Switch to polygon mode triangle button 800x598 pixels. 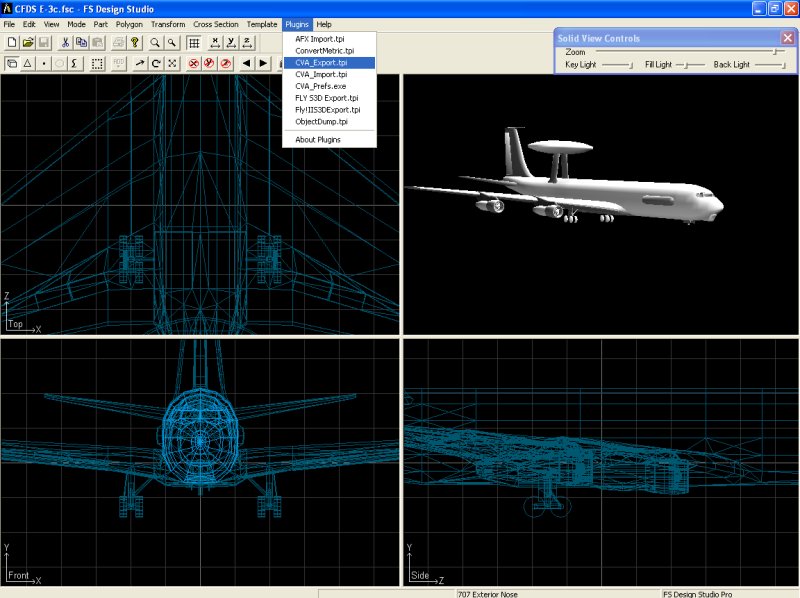(x=28, y=63)
